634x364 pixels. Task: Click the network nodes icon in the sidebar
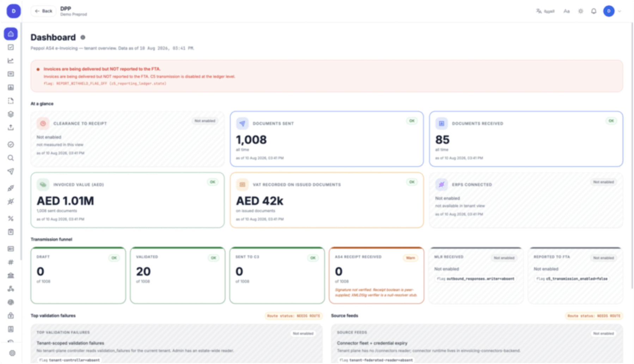[x=11, y=289]
